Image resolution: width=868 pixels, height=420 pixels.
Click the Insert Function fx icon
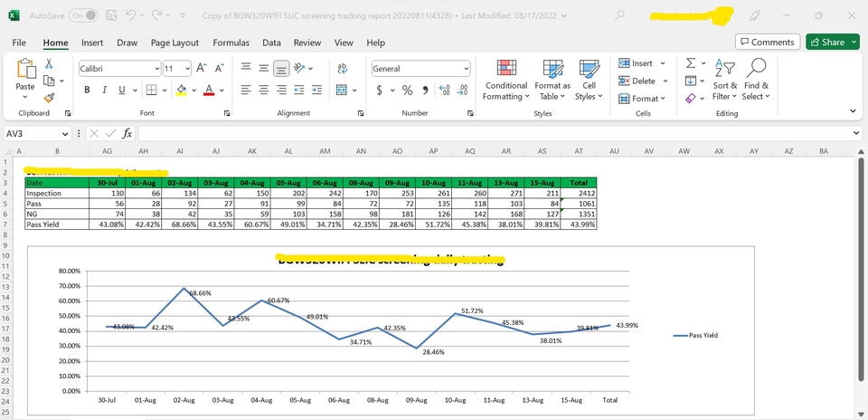[x=127, y=134]
